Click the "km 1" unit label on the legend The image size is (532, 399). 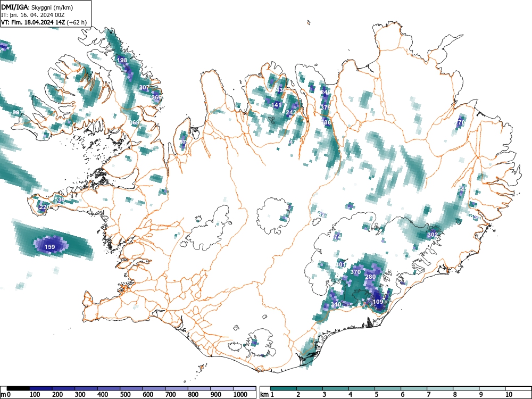pyautogui.click(x=268, y=395)
